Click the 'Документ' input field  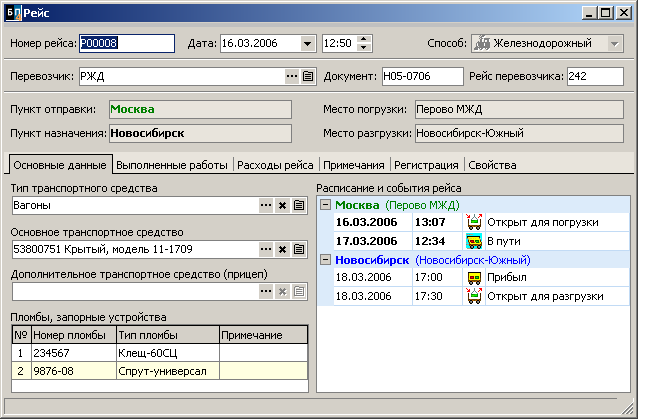click(x=421, y=76)
